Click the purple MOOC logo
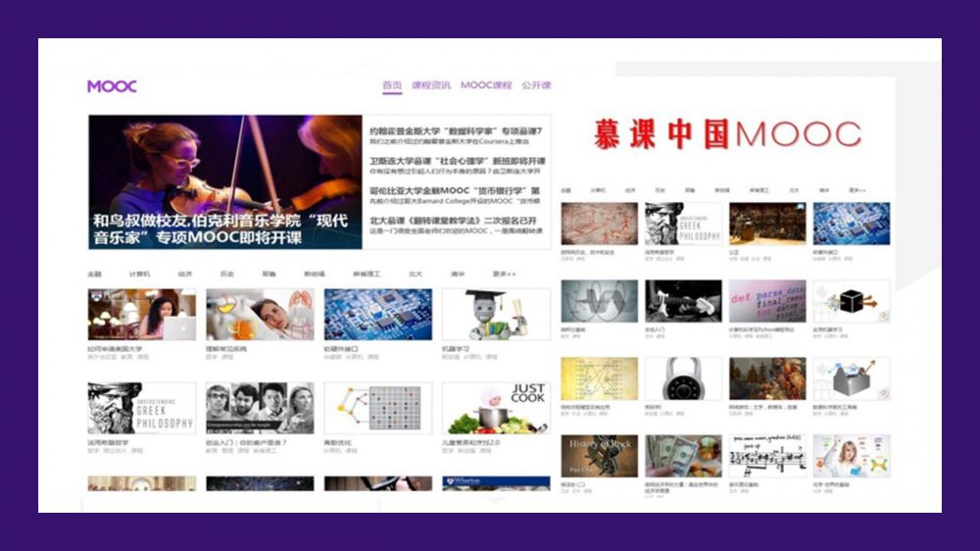 click(112, 86)
